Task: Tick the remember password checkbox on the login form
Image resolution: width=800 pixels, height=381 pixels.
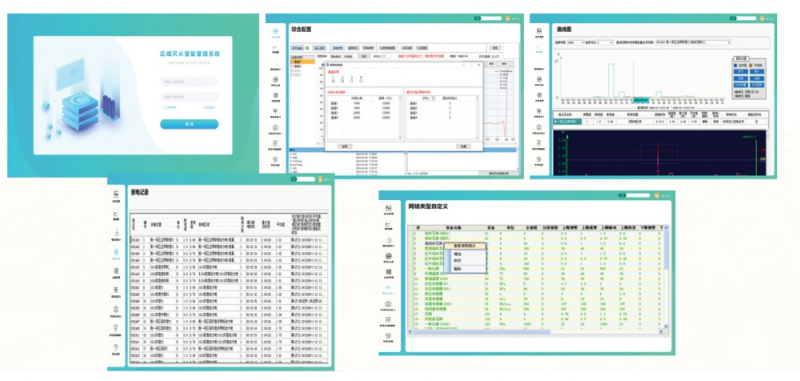Action: [x=165, y=108]
